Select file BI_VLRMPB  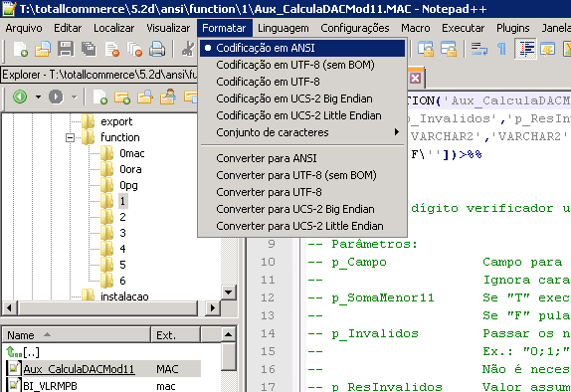pos(50,385)
